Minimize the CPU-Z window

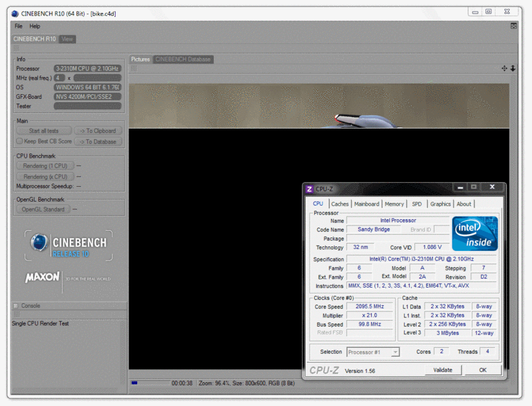460,187
